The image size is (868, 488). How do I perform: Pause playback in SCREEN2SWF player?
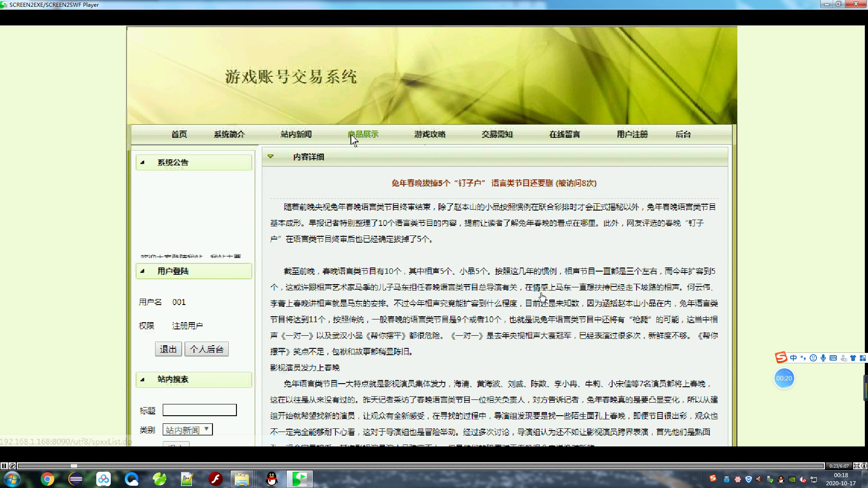[x=4, y=466]
